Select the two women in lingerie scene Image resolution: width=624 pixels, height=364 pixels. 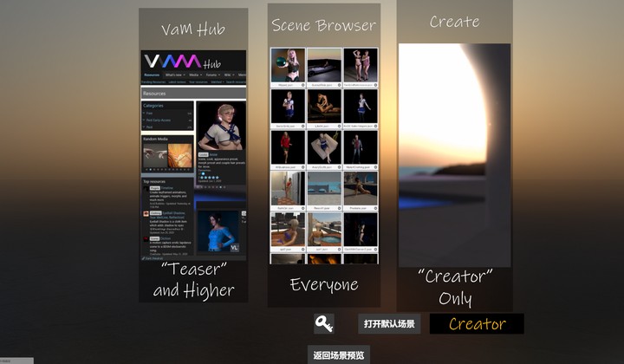(x=361, y=65)
